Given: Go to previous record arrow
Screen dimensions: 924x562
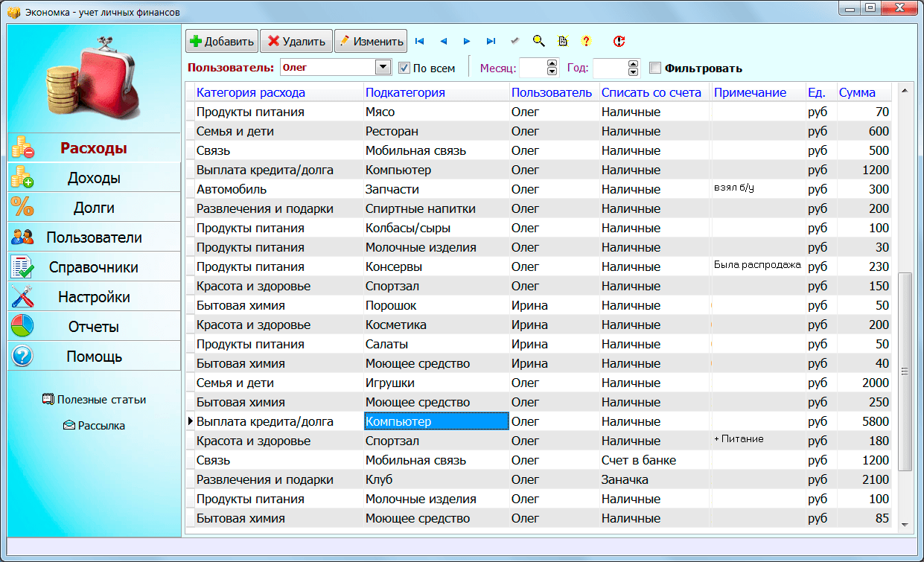Looking at the screenshot, I should pos(444,42).
